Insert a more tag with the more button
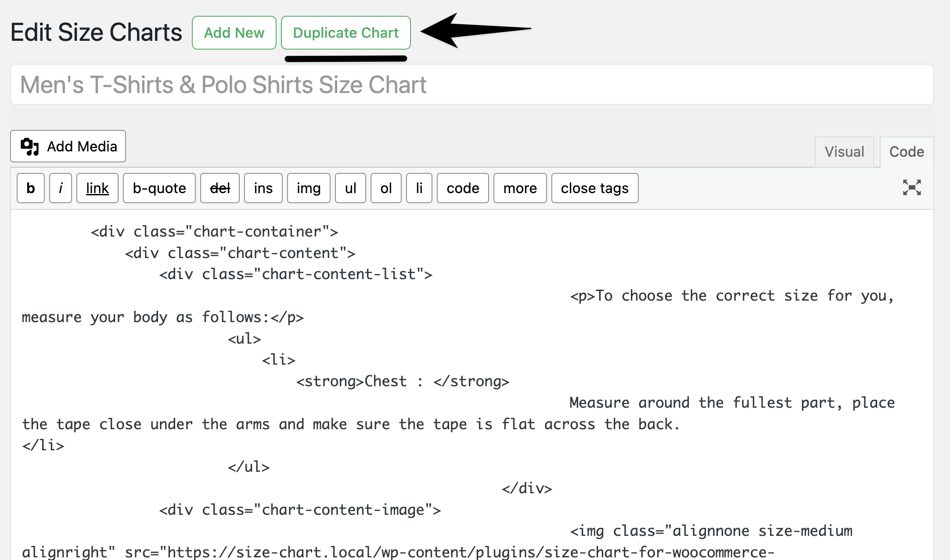Screen dimensions: 950x560 [520, 188]
